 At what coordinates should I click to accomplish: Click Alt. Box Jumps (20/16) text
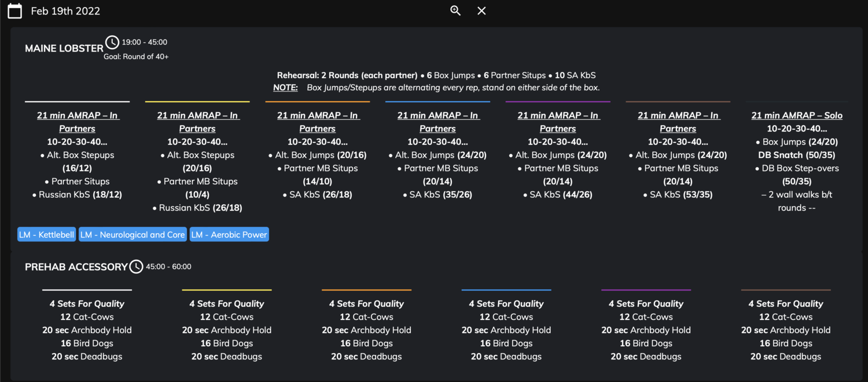click(318, 155)
